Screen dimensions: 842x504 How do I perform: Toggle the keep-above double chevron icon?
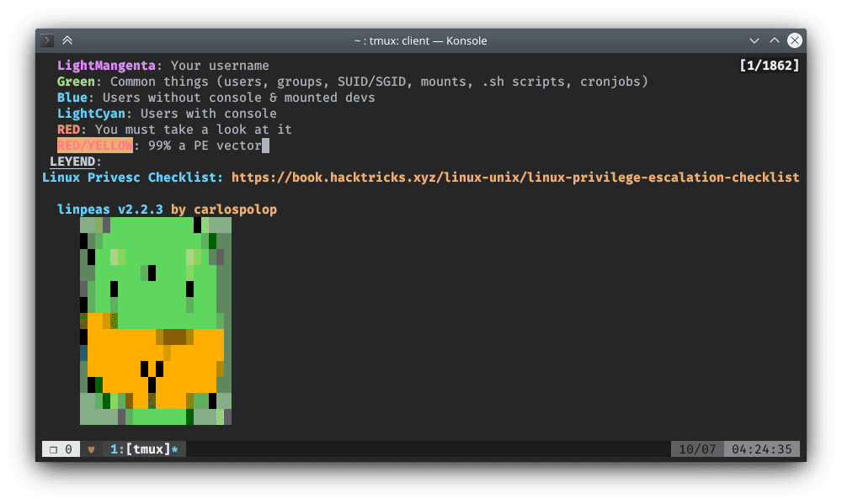point(67,40)
